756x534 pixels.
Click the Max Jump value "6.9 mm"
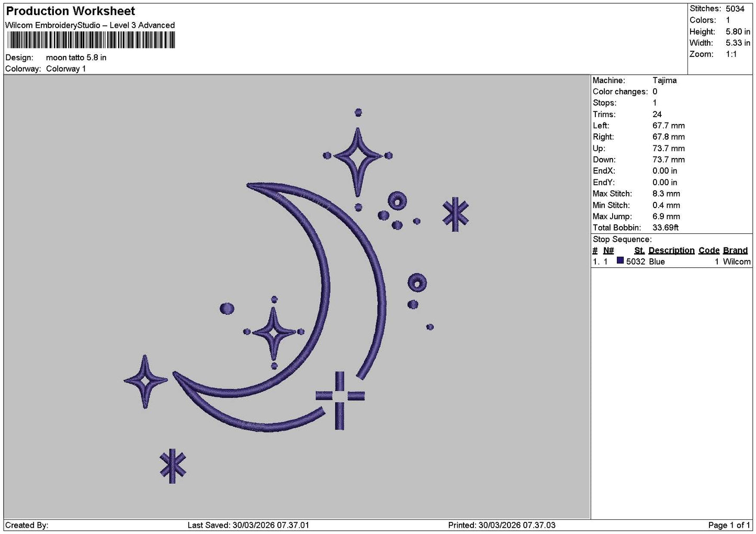[x=666, y=217]
